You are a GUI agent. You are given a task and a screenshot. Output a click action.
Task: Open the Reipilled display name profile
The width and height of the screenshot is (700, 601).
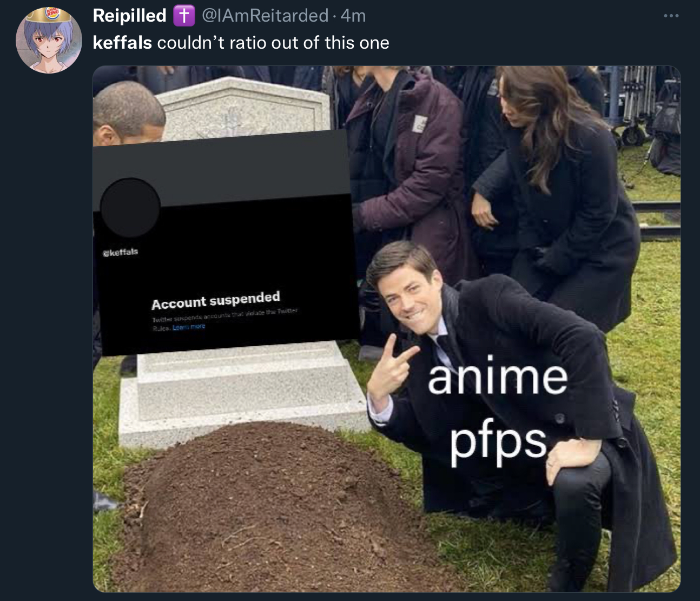point(129,16)
